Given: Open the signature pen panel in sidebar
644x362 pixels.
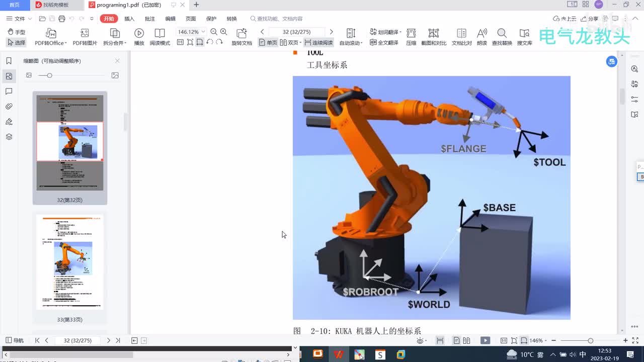Looking at the screenshot, I should pyautogui.click(x=9, y=122).
